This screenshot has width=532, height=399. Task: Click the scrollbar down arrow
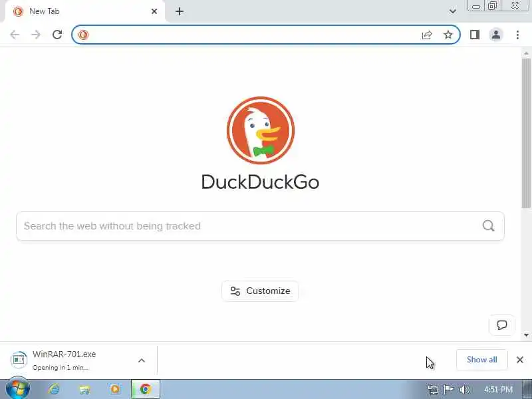526,335
